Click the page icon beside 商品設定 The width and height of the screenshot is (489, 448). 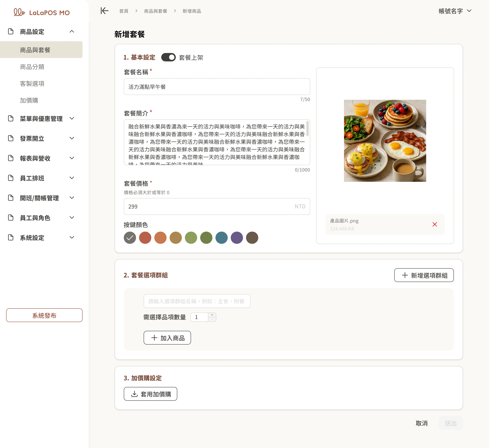(11, 31)
